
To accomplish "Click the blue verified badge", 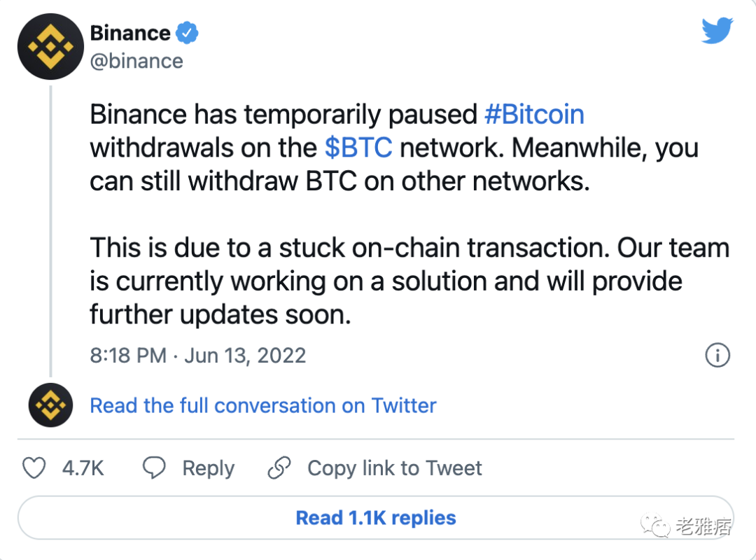I will pos(188,33).
